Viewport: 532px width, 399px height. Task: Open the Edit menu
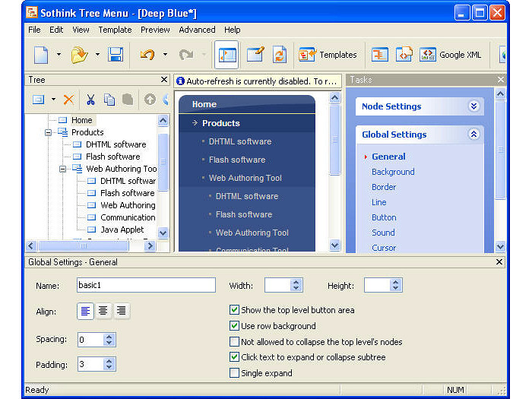click(56, 30)
